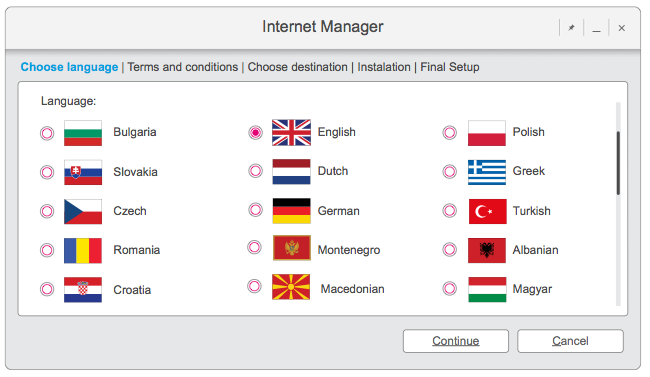Click the Albanian flag icon
The width and height of the screenshot is (650, 377).
coord(487,250)
